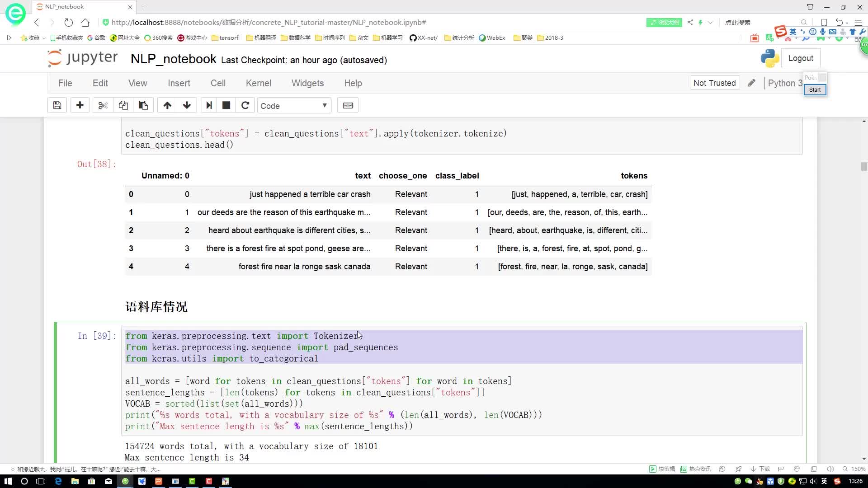
Task: Click the vertical scrollbar thumb of the notebook
Action: coord(864,167)
